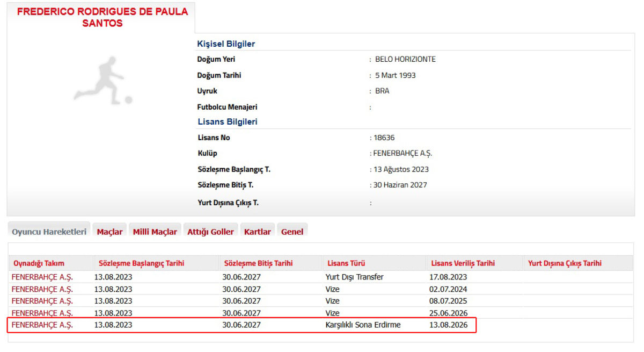Click the Lisans Bilgileri section heading

pos(228,121)
